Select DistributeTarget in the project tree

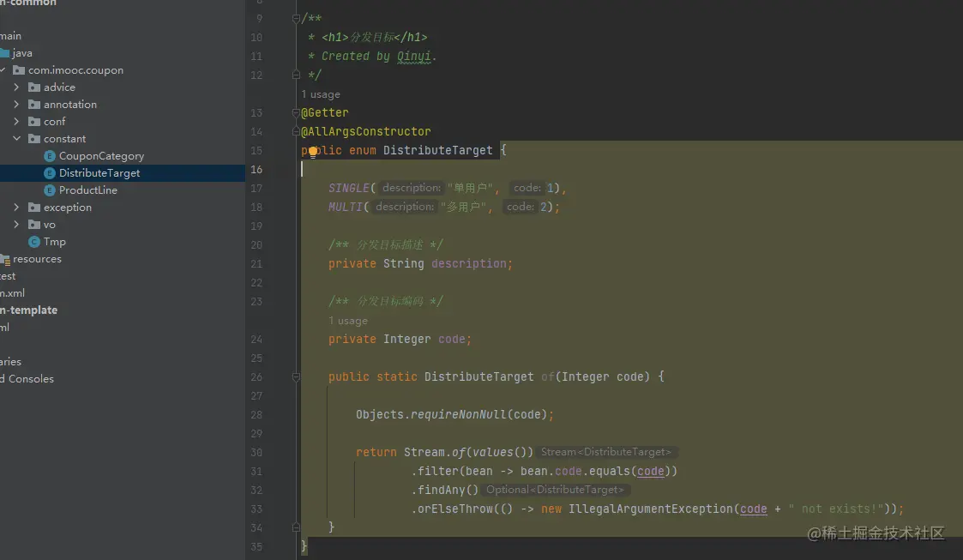pyautogui.click(x=99, y=173)
